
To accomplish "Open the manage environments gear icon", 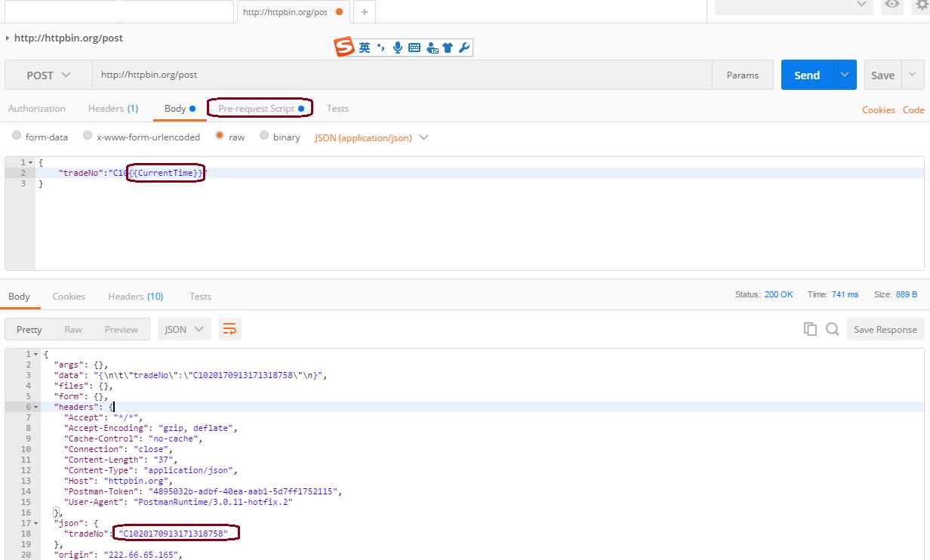I will [x=921, y=5].
